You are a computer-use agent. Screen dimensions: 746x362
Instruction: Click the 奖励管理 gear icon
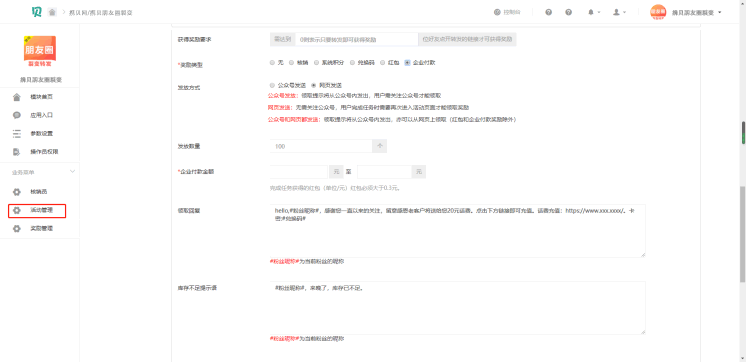17,229
